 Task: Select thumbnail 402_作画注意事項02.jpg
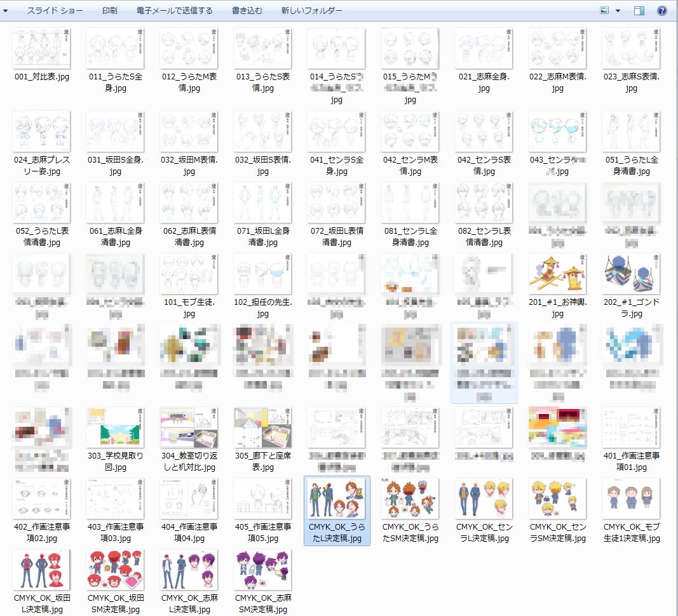[42, 499]
